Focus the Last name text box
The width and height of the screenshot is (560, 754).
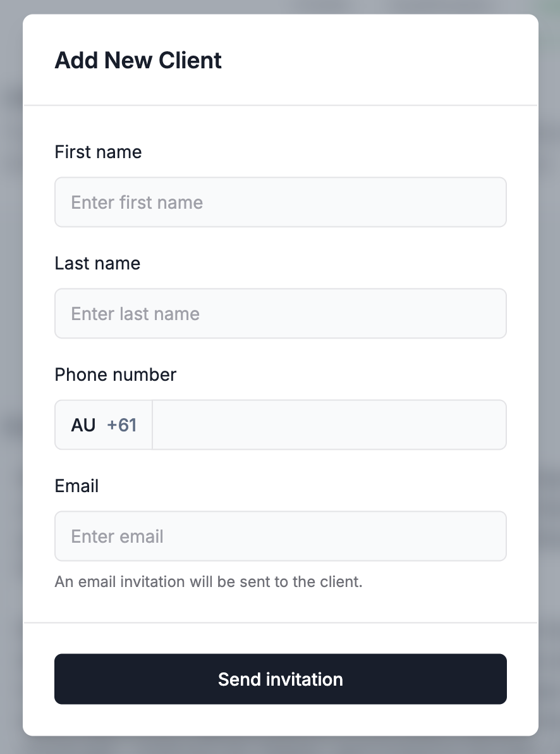click(x=280, y=314)
